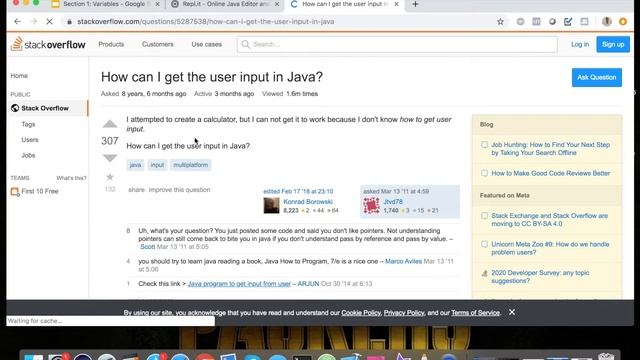Image resolution: width=640 pixels, height=360 pixels.
Task: Close the current Stack Overflow tab
Action: 396,4
